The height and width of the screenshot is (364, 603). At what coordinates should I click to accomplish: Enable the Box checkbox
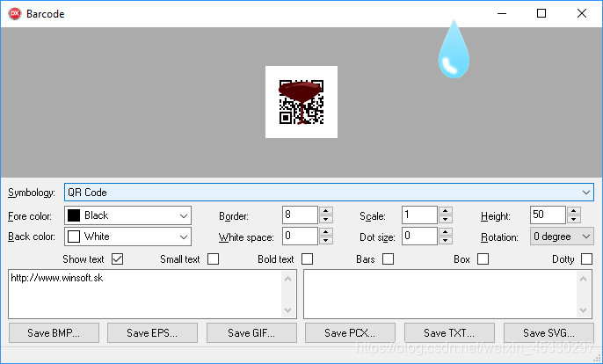(483, 259)
